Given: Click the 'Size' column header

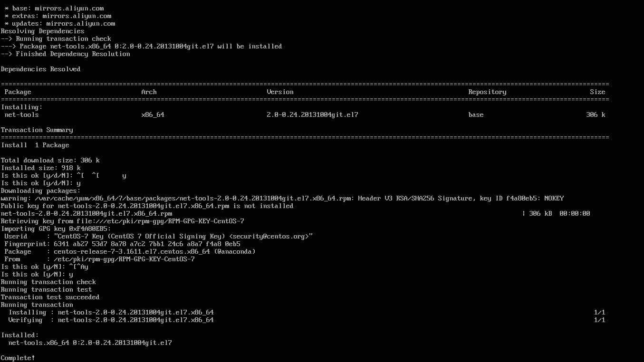Looking at the screenshot, I should 598,92.
